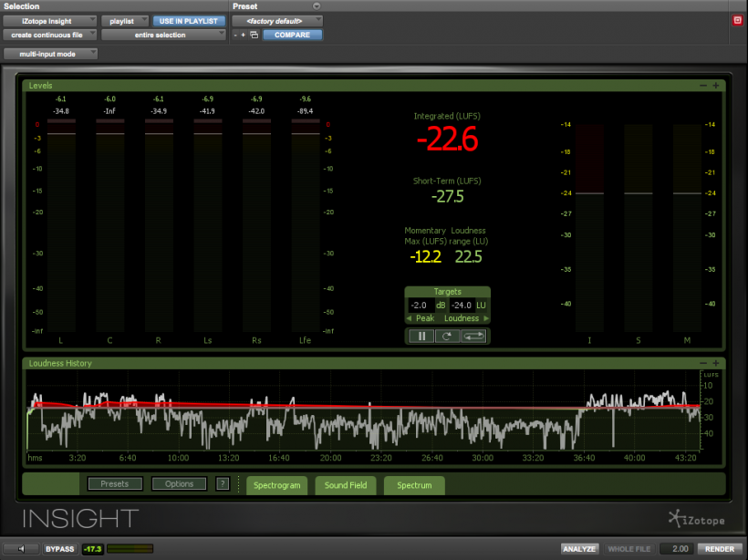Screen dimensions: 748x560
Task: Open the Options button
Action: click(x=179, y=484)
